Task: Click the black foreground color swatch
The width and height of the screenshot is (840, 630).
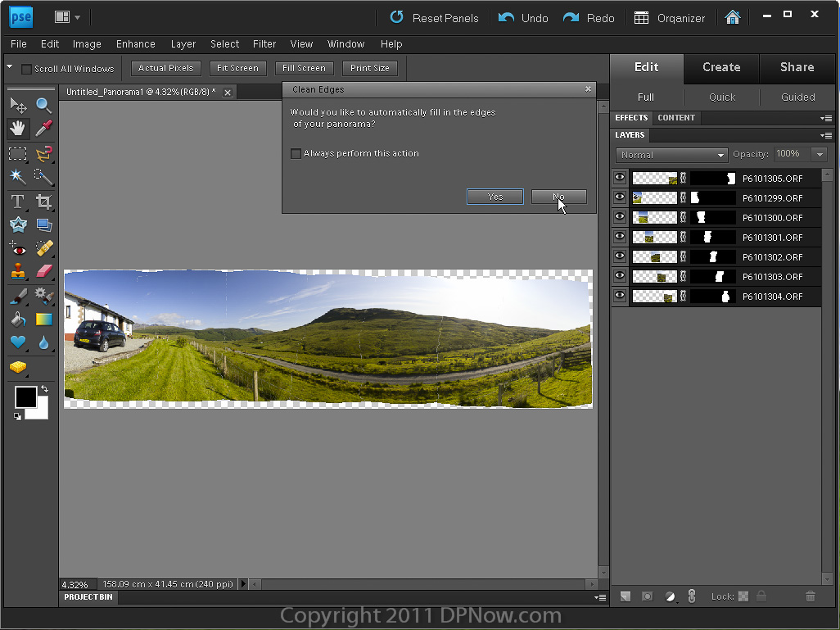Action: coord(25,397)
